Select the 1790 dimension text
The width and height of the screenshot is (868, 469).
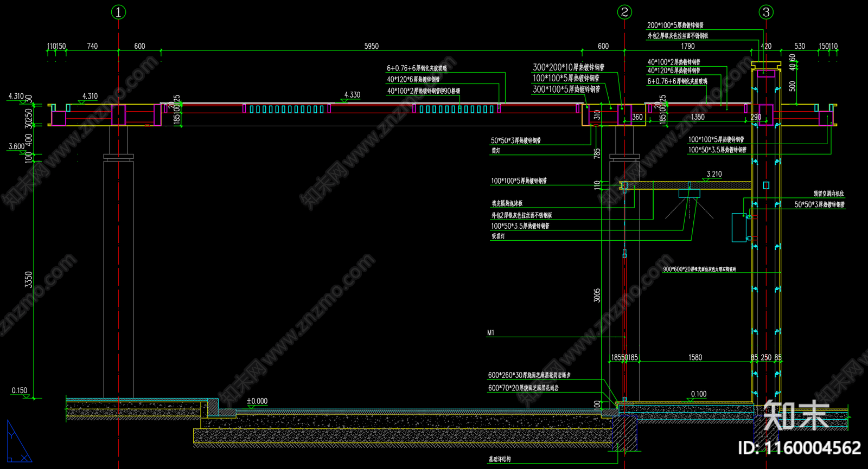click(688, 46)
